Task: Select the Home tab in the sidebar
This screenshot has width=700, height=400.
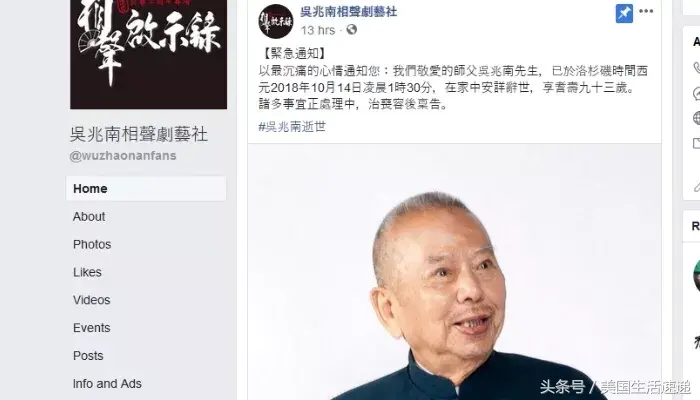Action: [x=146, y=188]
